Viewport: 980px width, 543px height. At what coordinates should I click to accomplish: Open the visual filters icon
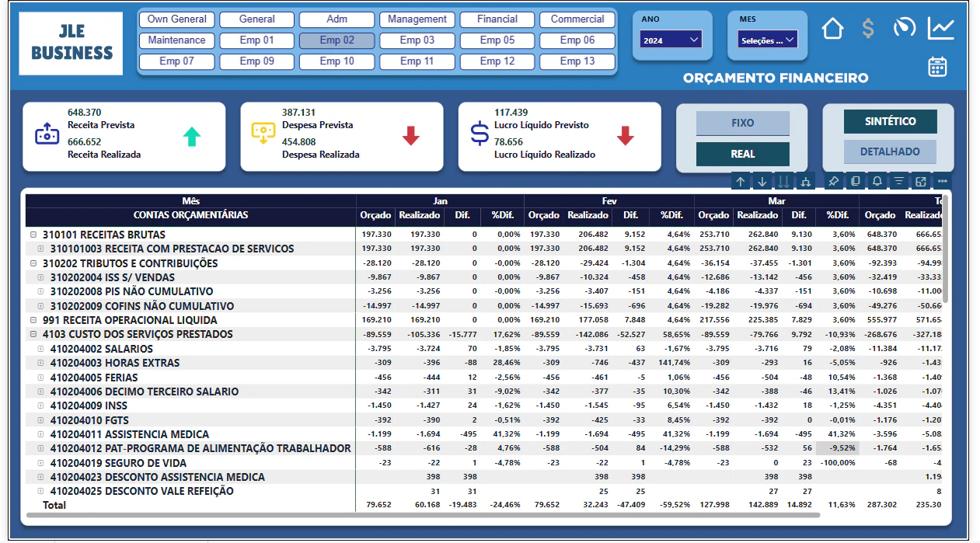(x=899, y=181)
